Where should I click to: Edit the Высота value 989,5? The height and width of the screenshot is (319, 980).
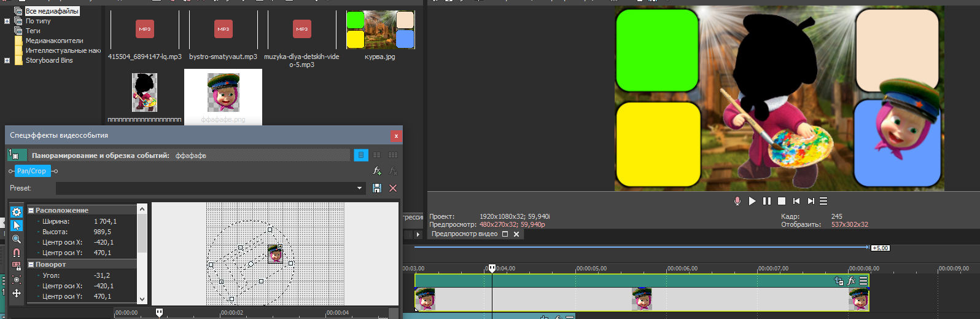click(103, 232)
